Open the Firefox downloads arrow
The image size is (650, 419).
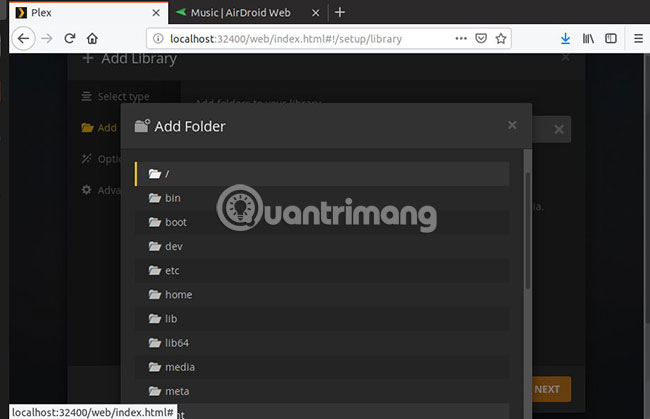click(x=565, y=39)
